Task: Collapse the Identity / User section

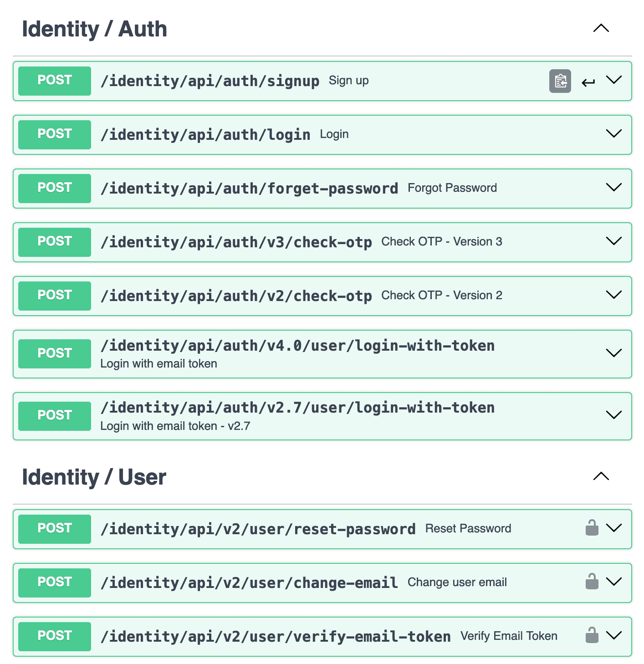Action: pyautogui.click(x=601, y=476)
